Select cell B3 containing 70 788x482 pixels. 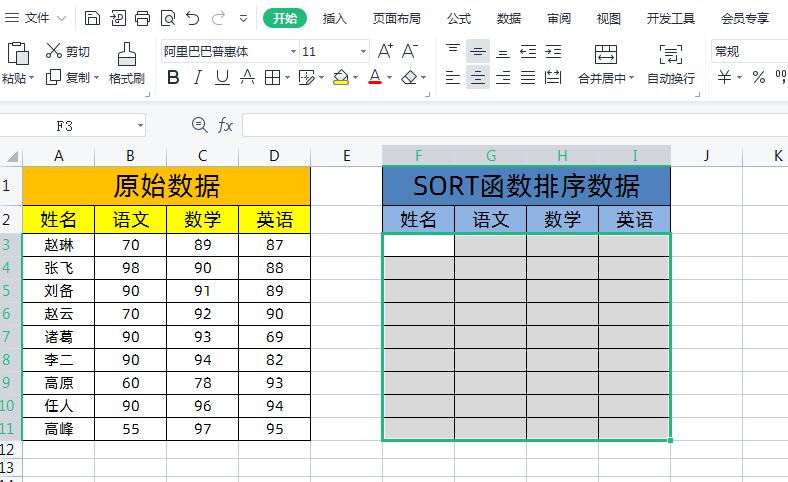(x=131, y=245)
